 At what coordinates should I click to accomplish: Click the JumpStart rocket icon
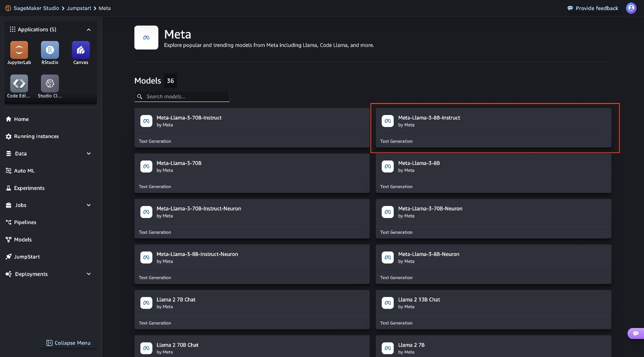(x=8, y=256)
